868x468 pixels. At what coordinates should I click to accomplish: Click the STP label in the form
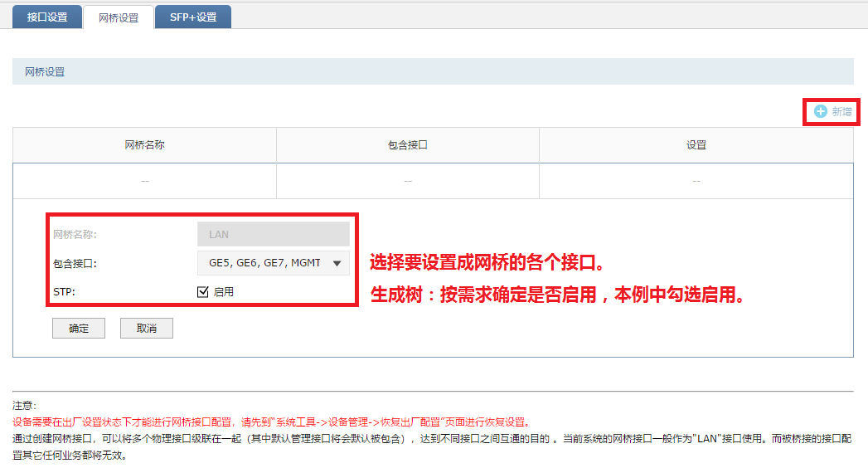[64, 292]
